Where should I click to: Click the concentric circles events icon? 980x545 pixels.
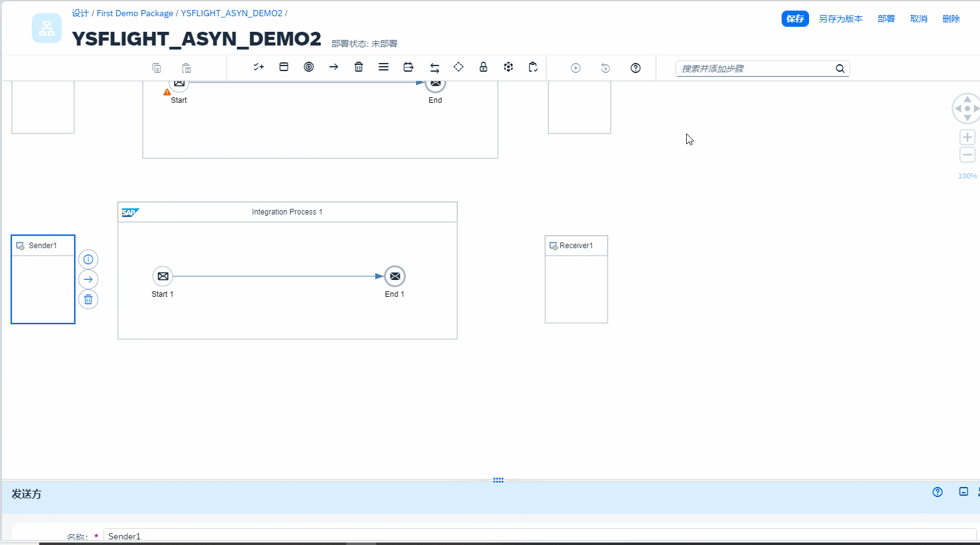pyautogui.click(x=309, y=67)
